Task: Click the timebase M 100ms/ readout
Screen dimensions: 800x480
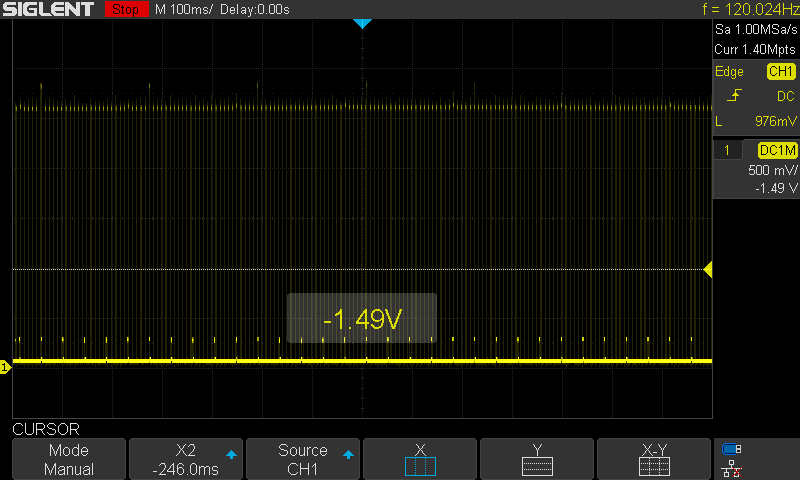Action: point(184,9)
